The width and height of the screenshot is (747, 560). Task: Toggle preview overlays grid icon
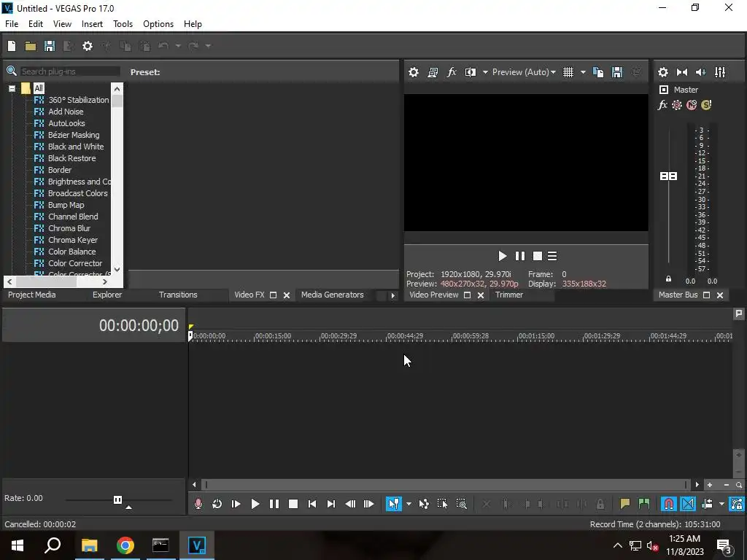568,72
